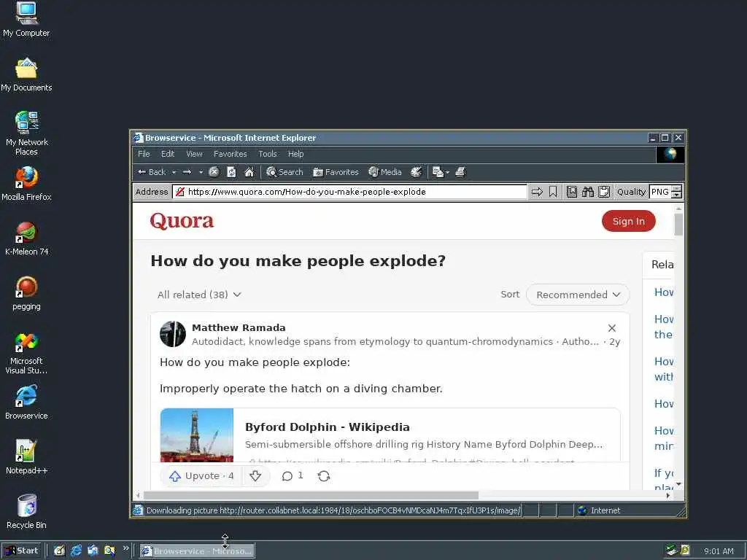747x560 pixels.
Task: Dismiss the answer with the X icon
Action: click(612, 328)
